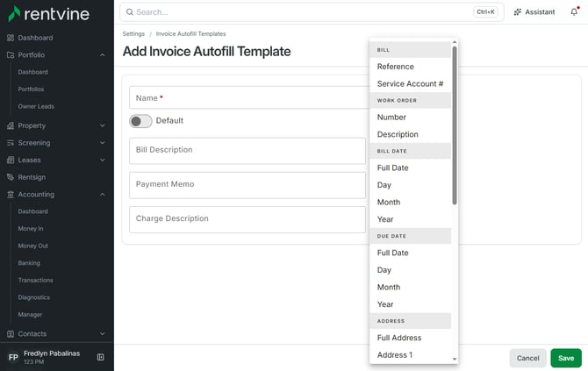Open the notifications bell icon
Viewport: 588px width, 371px height.
point(574,12)
